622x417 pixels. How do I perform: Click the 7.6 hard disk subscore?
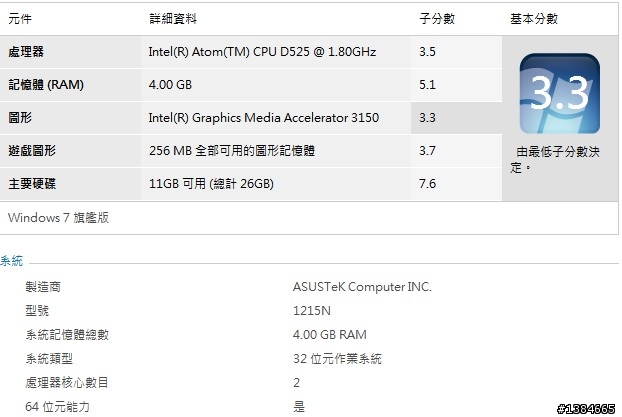(427, 184)
